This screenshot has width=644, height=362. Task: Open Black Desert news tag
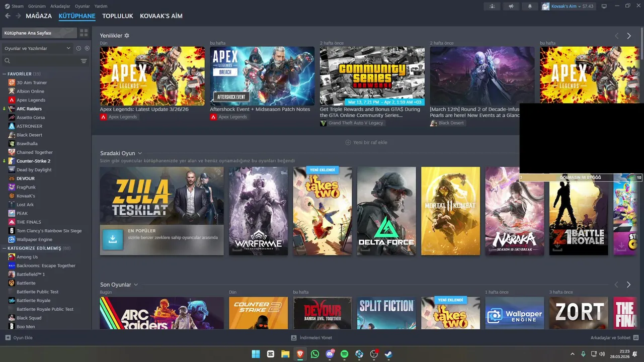(447, 123)
